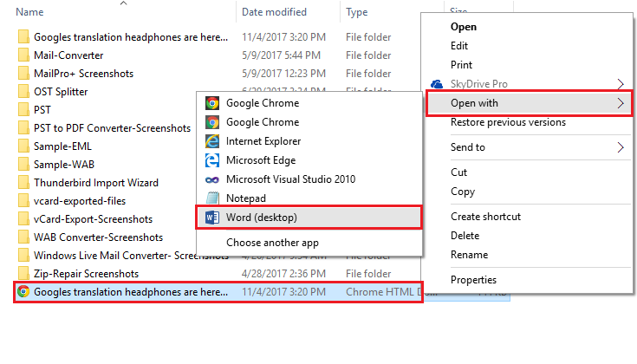Viewport: 637px width, 364px height.
Task: Click the OST Splitter folder icon
Action: coord(23,92)
